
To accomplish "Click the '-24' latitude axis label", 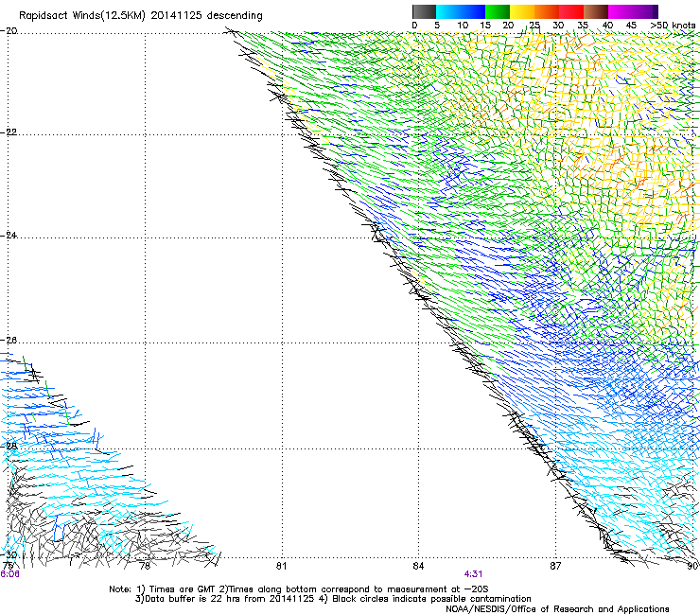I will pyautogui.click(x=9, y=236).
